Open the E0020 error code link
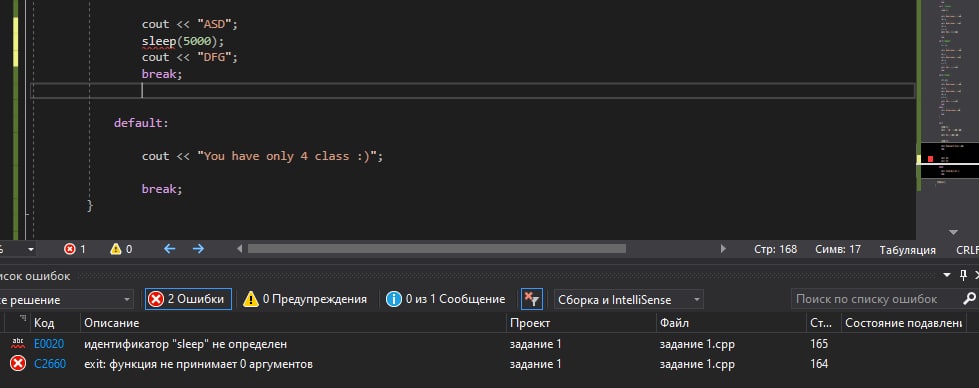The height and width of the screenshot is (388, 979). point(49,344)
